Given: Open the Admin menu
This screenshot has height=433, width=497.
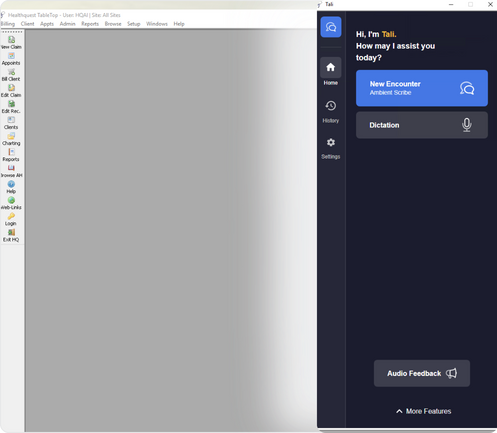Looking at the screenshot, I should (67, 24).
